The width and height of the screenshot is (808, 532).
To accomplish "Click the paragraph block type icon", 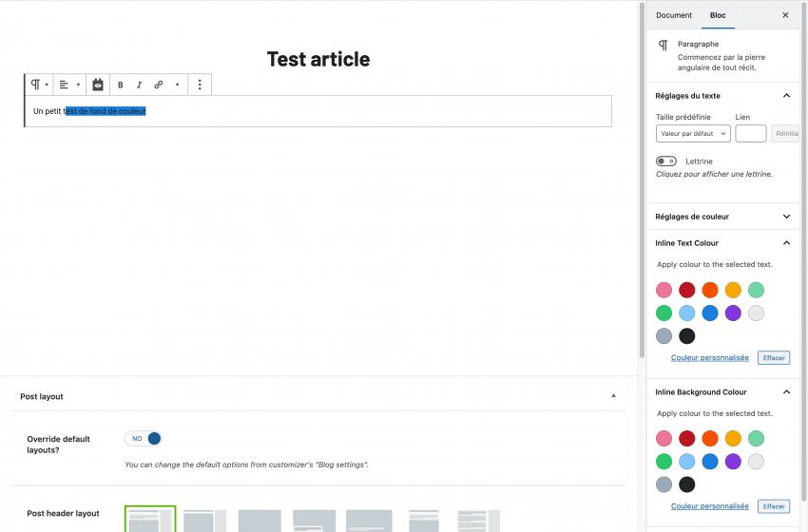I will pyautogui.click(x=38, y=85).
